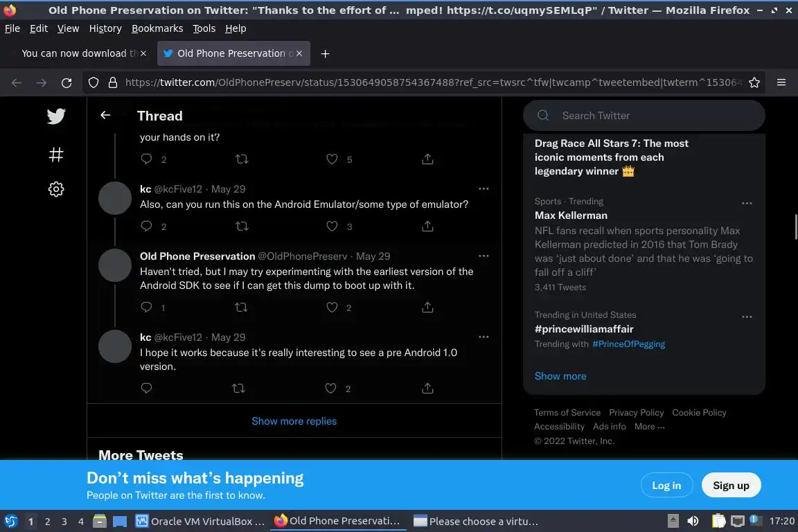Open more options for Old Phone Preservation tweet
Viewport: 798px width, 532px height.
[484, 256]
